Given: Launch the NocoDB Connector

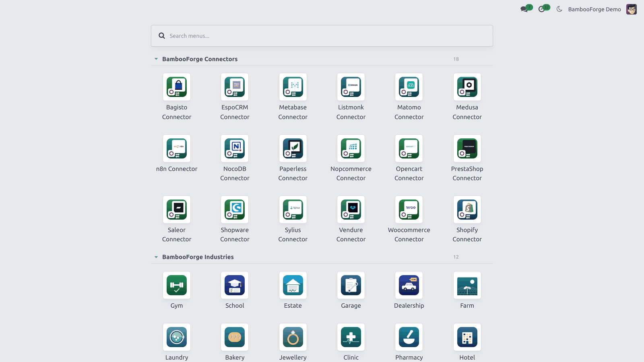Looking at the screenshot, I should click(235, 148).
